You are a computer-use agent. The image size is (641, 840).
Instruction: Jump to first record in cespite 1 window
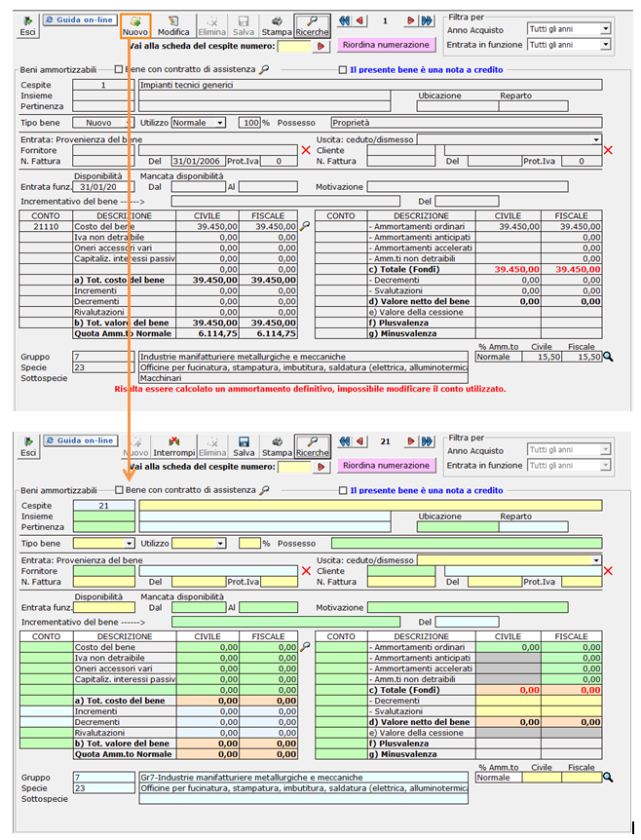click(344, 20)
